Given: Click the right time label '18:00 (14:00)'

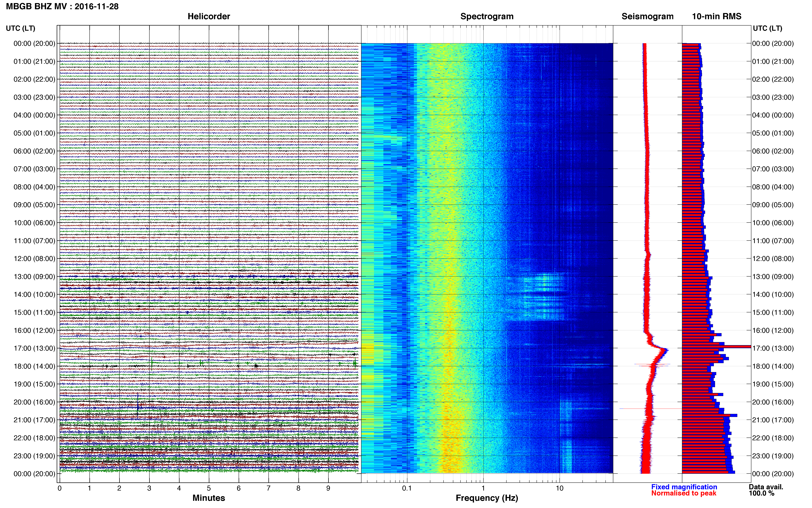Looking at the screenshot, I should (x=773, y=366).
